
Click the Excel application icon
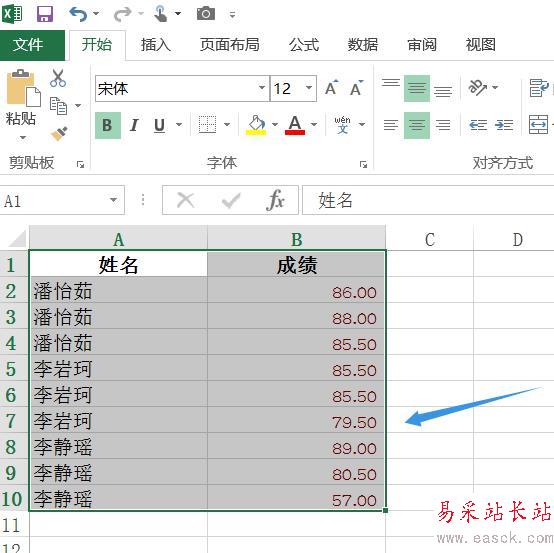click(x=12, y=14)
